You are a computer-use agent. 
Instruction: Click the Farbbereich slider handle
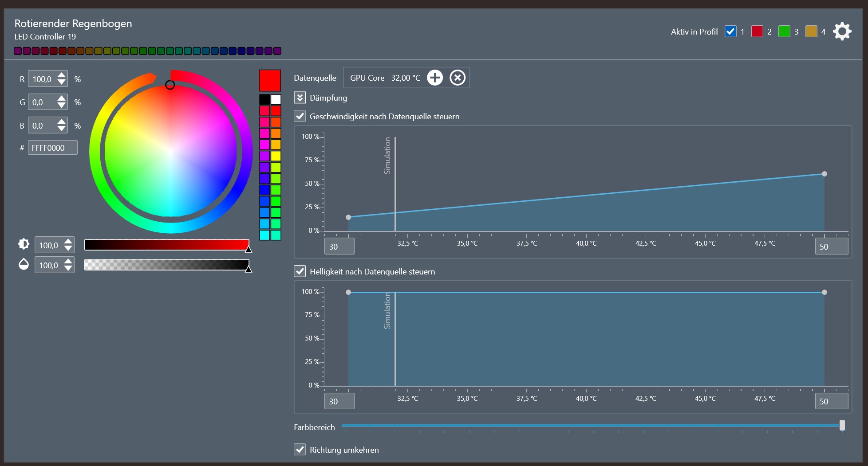[x=842, y=425]
